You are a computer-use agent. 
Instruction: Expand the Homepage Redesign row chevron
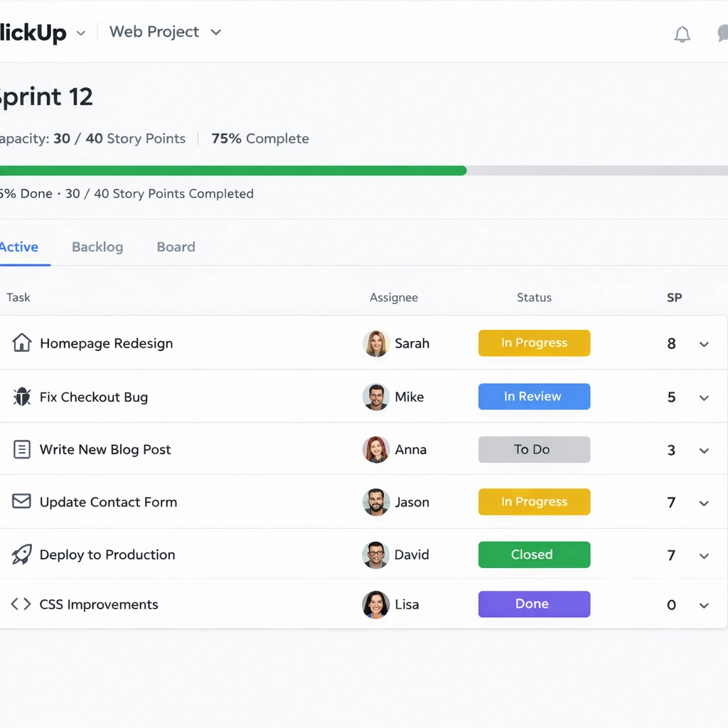coord(704,344)
